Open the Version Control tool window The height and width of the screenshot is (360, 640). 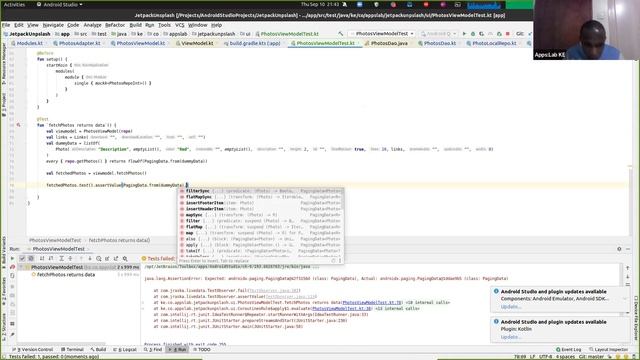click(32, 349)
